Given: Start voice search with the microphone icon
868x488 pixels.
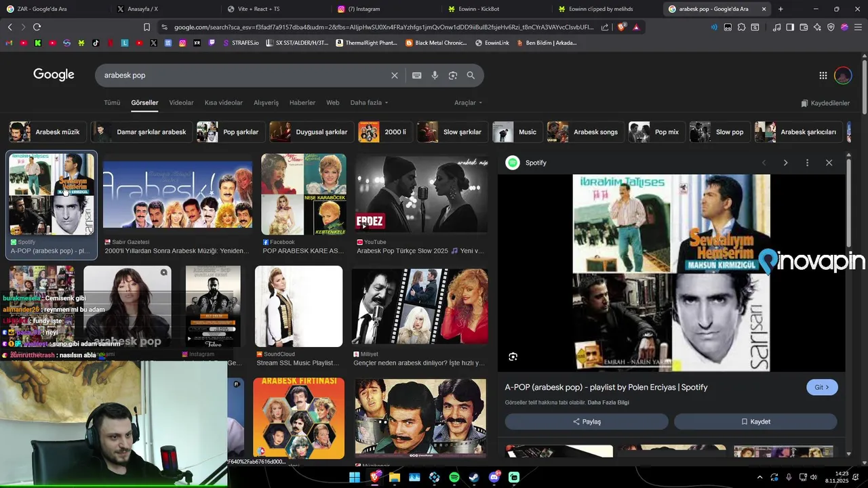Looking at the screenshot, I should coord(435,75).
